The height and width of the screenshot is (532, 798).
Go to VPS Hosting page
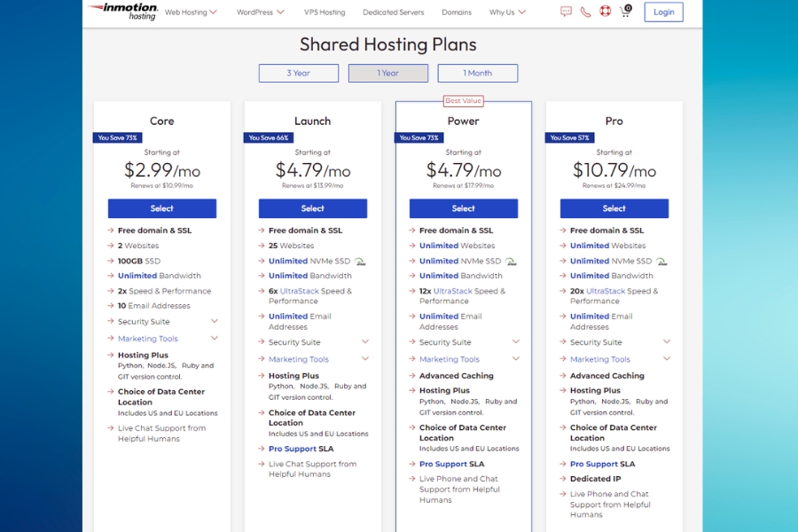coord(325,12)
